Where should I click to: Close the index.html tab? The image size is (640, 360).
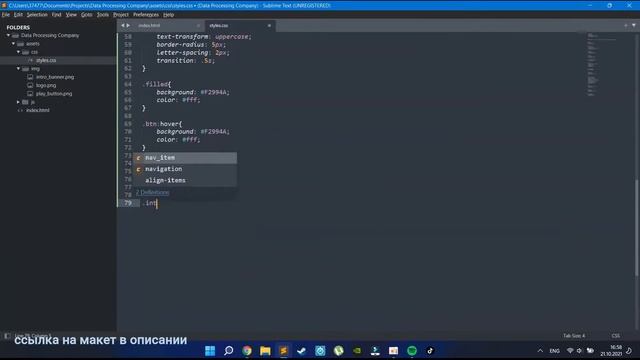pos(199,26)
